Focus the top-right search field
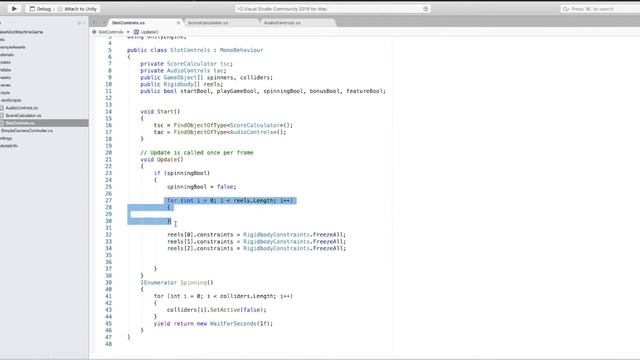The image size is (640, 360). [x=600, y=9]
